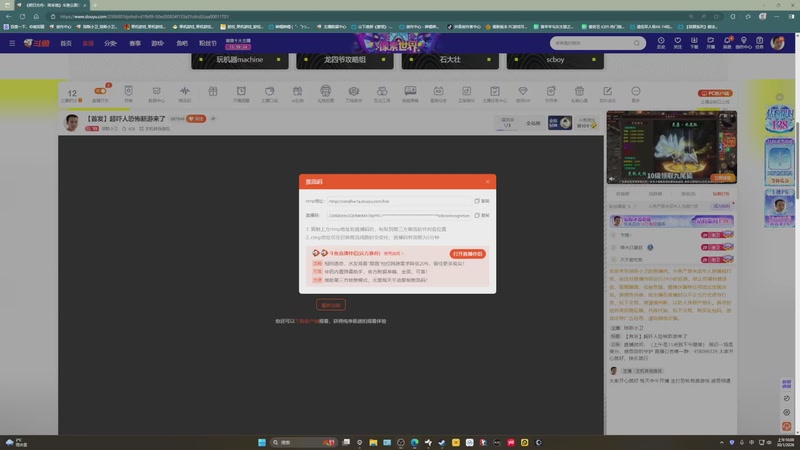Open Steam from taskbar
The image size is (800, 450).
[x=442, y=442]
